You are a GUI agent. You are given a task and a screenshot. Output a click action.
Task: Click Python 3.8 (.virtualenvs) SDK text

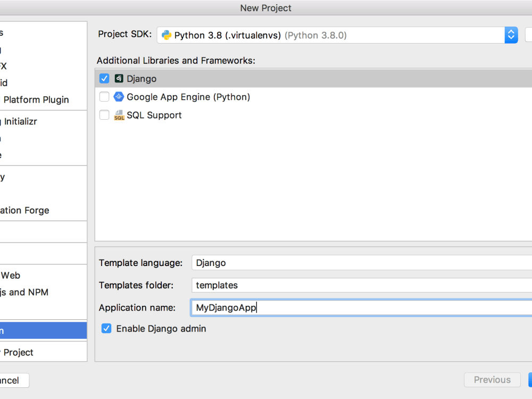click(x=227, y=35)
